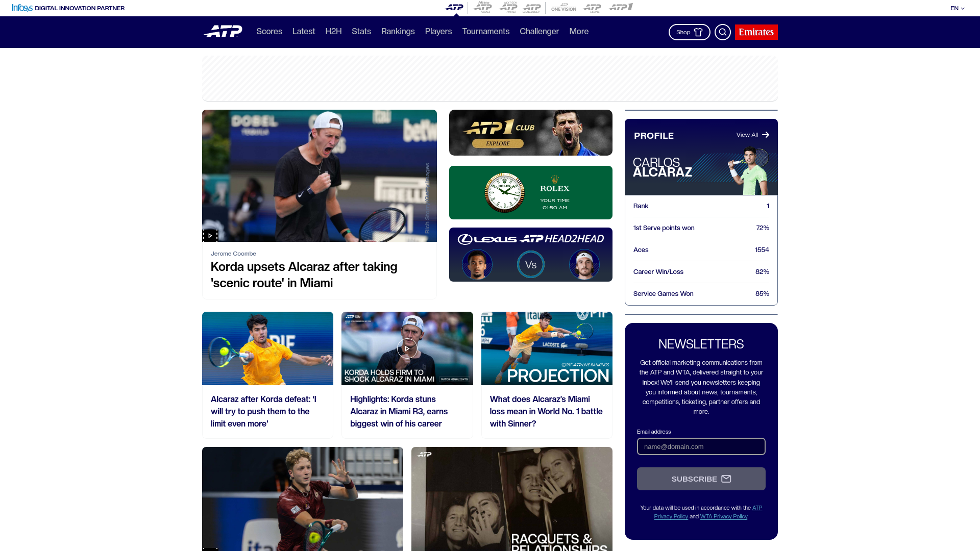Viewport: 980px width, 551px height.
Task: Open Racquets & Relationships image card
Action: (511, 499)
